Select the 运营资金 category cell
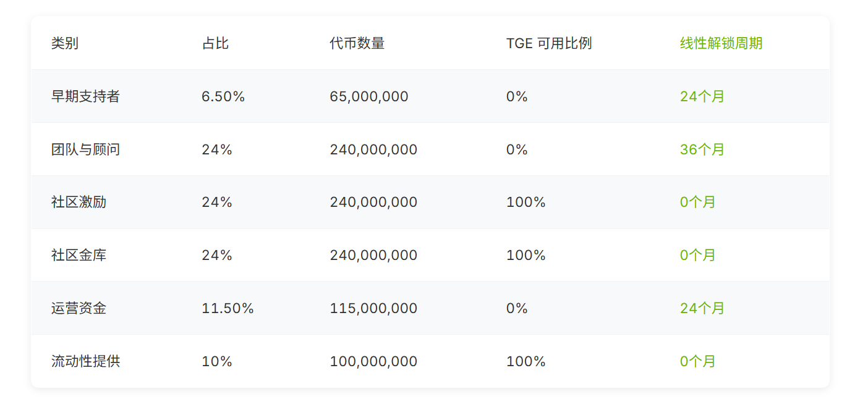Image resolution: width=868 pixels, height=402 pixels. [x=79, y=308]
